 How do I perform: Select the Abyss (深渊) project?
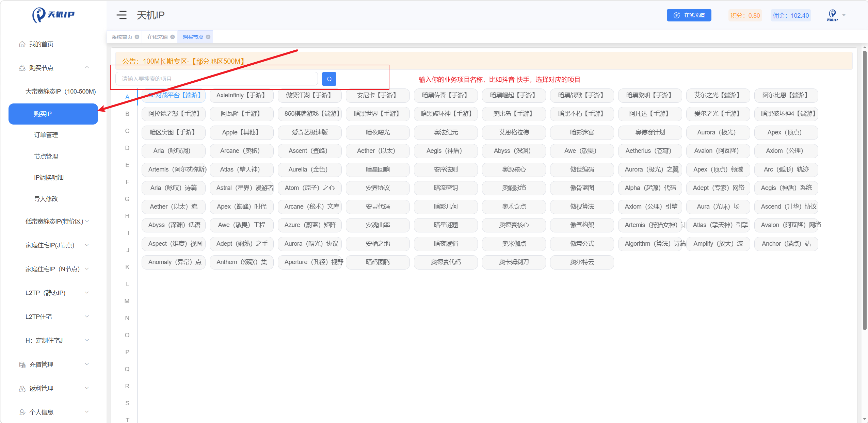point(514,151)
